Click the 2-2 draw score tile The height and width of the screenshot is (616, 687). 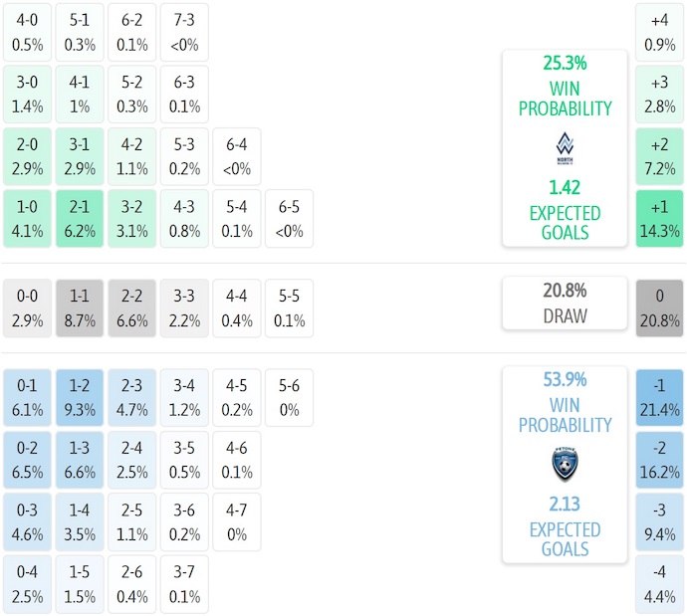pyautogui.click(x=131, y=308)
